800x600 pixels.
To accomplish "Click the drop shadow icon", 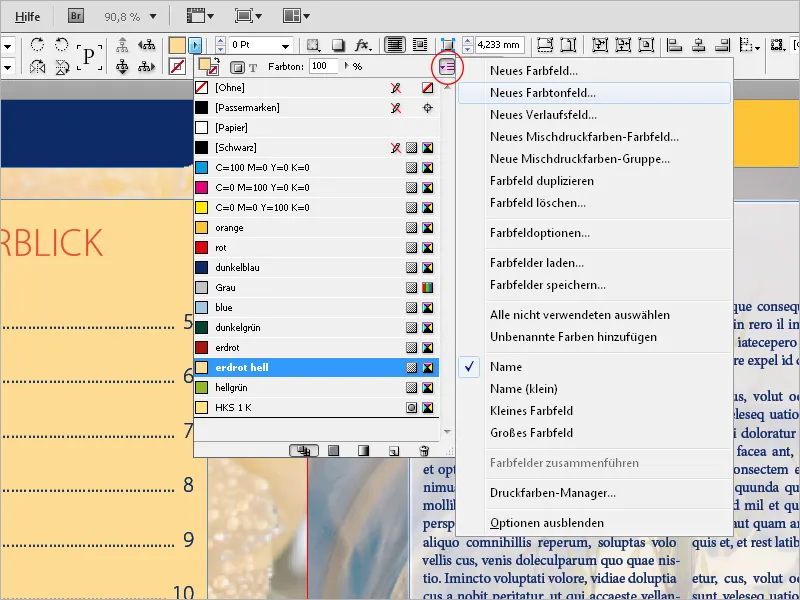I will [338, 45].
